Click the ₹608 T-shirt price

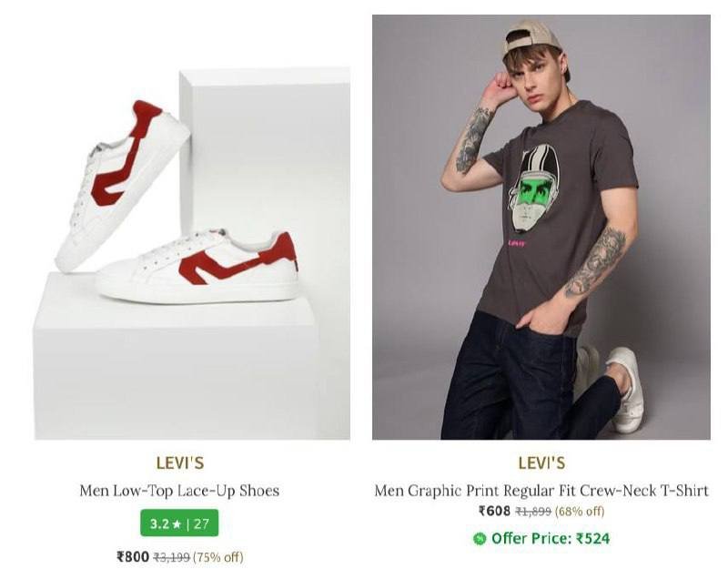click(494, 511)
